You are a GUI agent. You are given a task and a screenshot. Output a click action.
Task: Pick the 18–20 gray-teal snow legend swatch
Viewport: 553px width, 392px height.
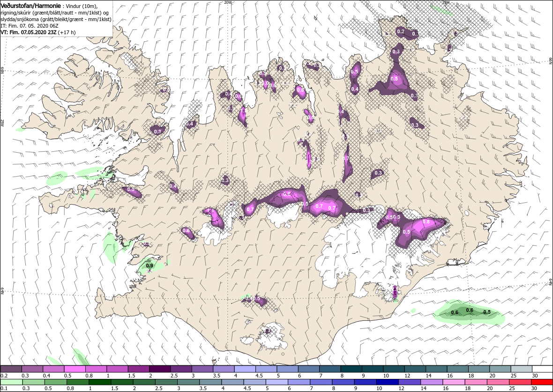(x=478, y=369)
